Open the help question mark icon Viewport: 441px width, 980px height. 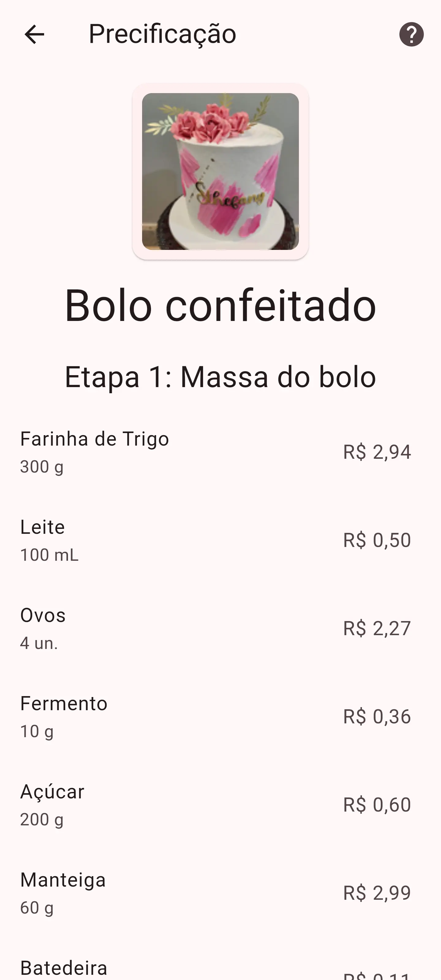(x=411, y=34)
